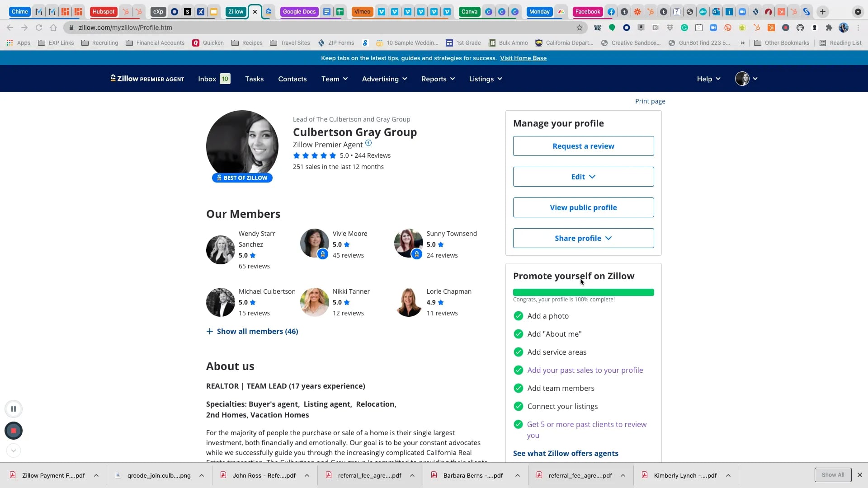The image size is (868, 488).
Task: Select the Contacts menu item
Action: tap(292, 79)
